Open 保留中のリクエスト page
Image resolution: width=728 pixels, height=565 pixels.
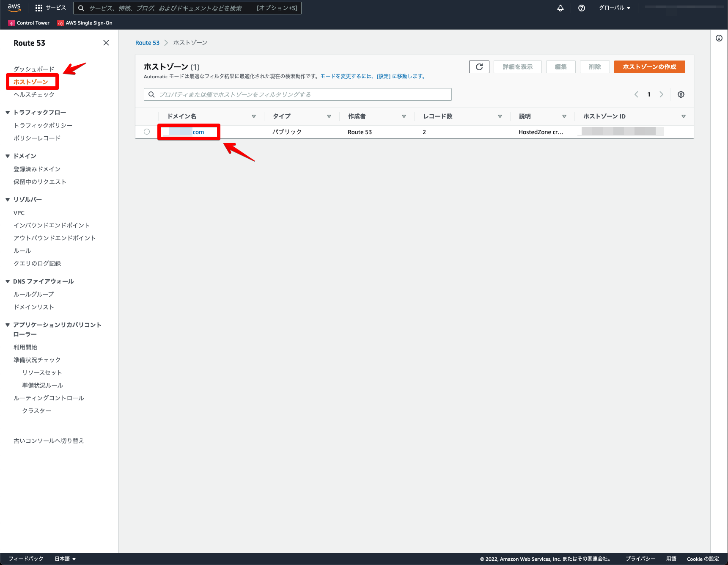click(x=40, y=182)
